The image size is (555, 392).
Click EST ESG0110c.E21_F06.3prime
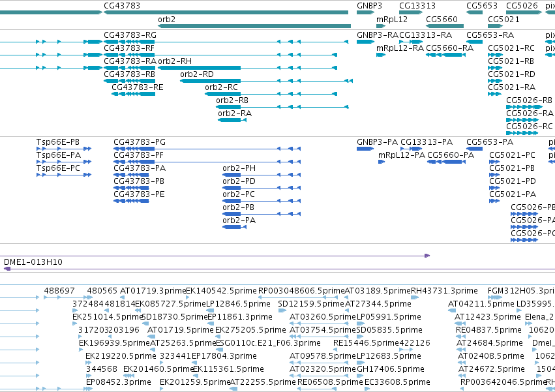[268, 343]
